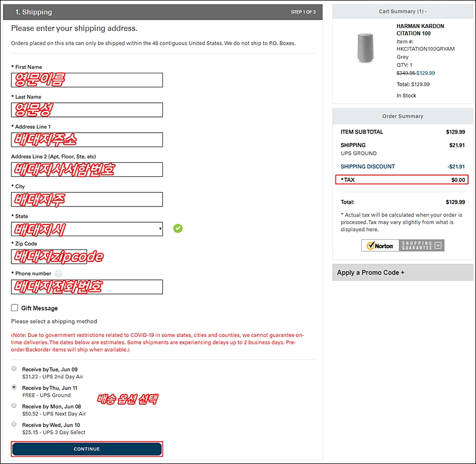The height and width of the screenshot is (464, 476).
Task: Click the Gift Message label text
Action: pyautogui.click(x=39, y=308)
